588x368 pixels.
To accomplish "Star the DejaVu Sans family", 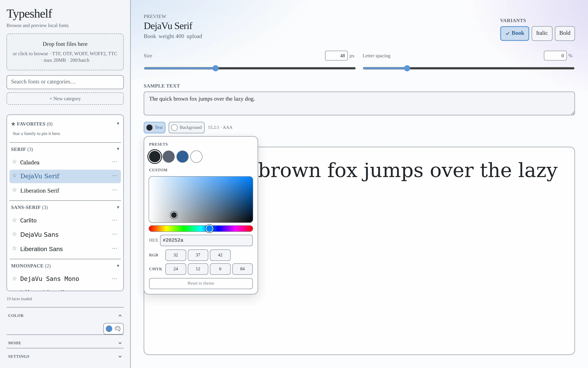I will [x=14, y=234].
